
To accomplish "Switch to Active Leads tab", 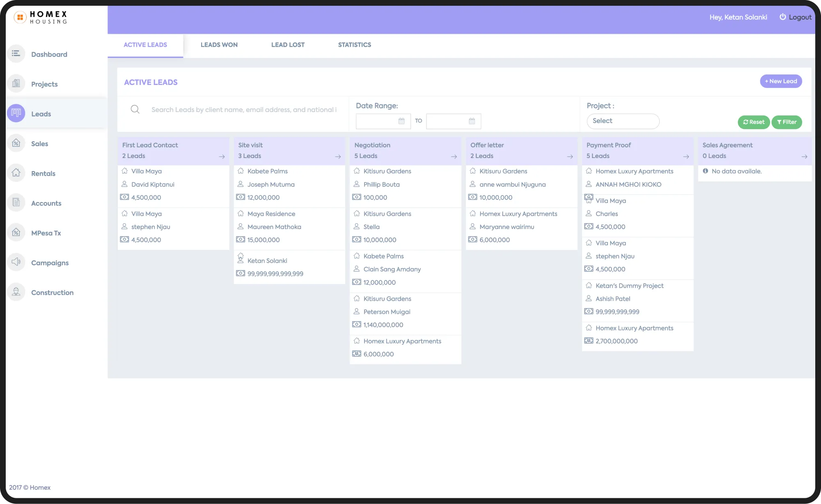I will click(x=145, y=45).
